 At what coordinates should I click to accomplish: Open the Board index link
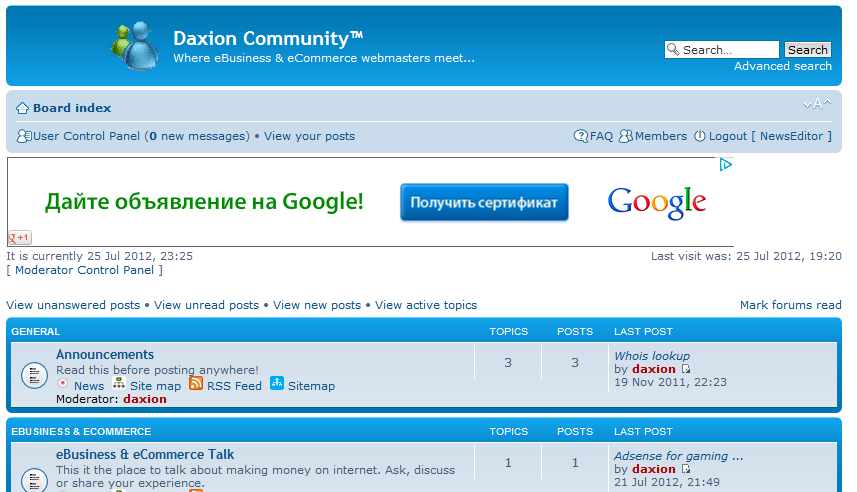(x=72, y=108)
